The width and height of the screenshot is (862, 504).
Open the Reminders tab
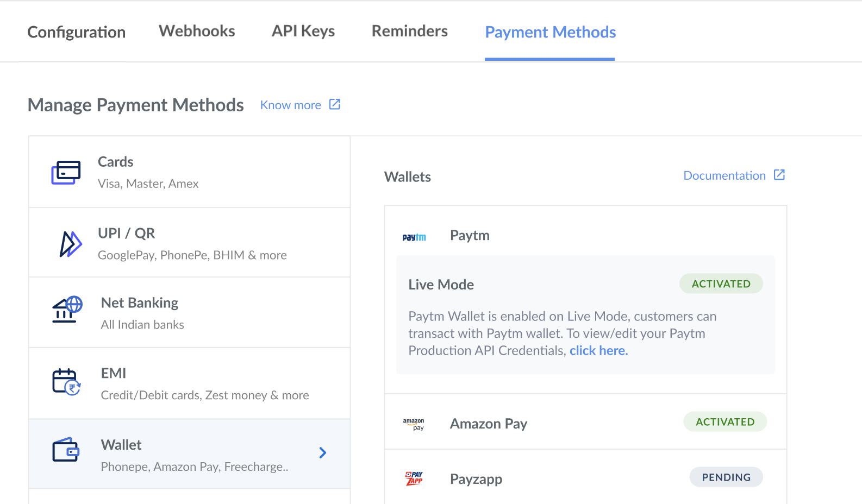click(410, 31)
